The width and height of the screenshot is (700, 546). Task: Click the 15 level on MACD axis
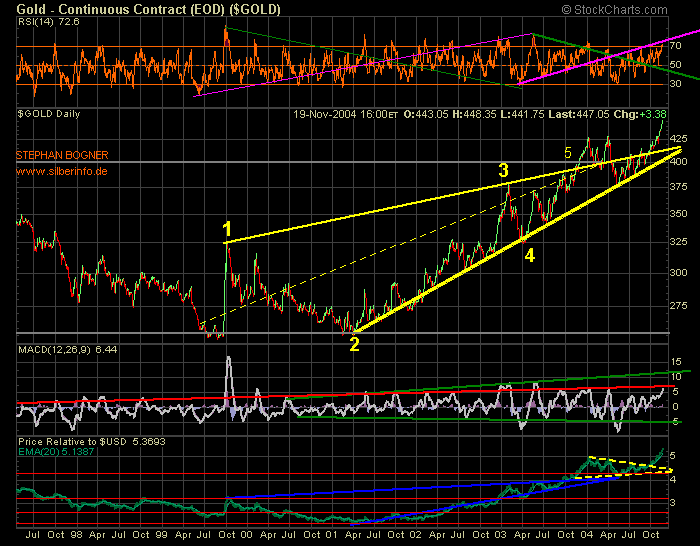point(675,360)
